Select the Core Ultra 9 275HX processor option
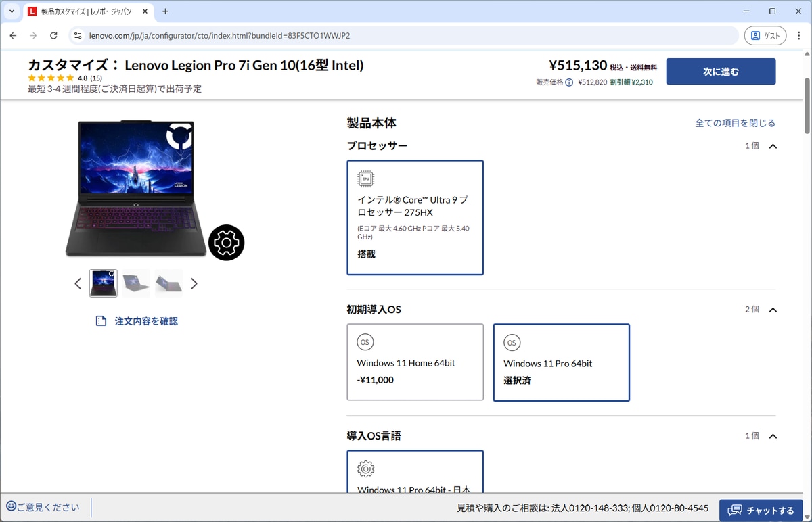812x522 pixels. coord(415,216)
